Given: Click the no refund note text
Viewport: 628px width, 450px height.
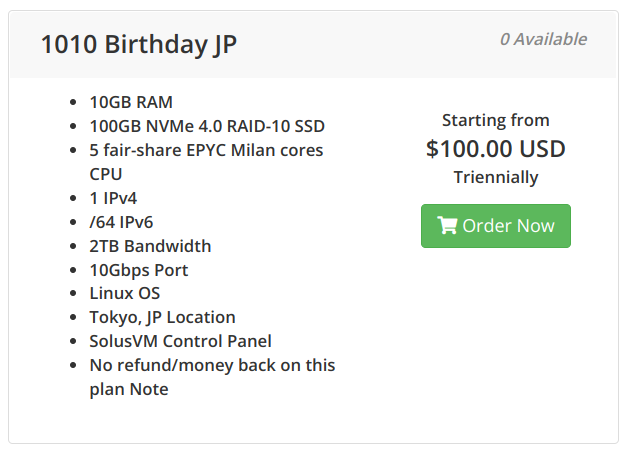Looking at the screenshot, I should (x=212, y=377).
